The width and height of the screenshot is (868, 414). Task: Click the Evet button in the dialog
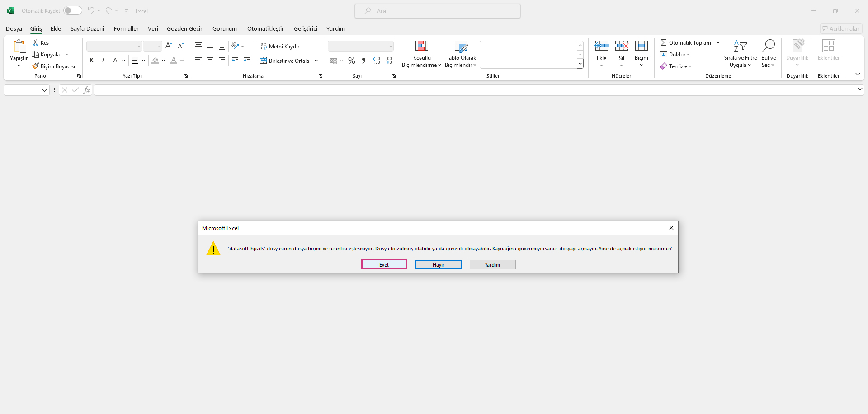point(384,264)
